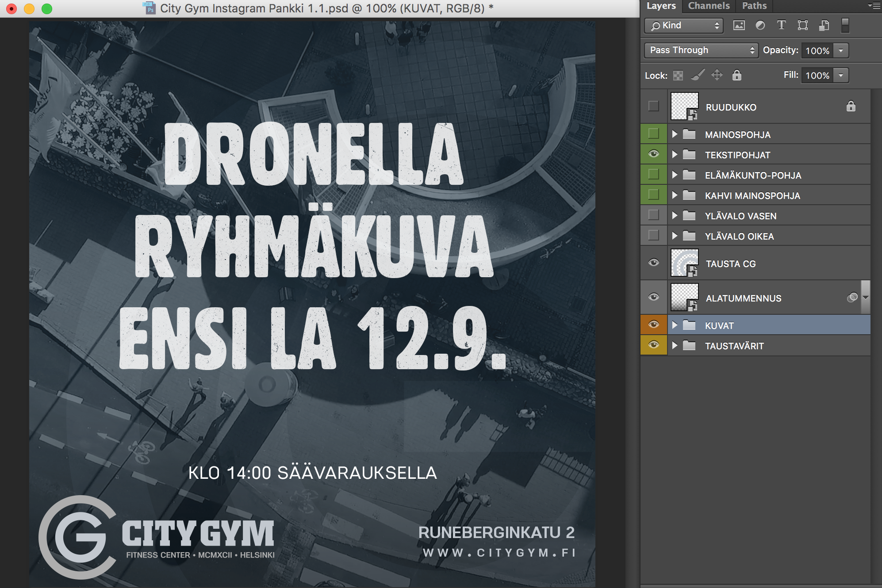This screenshot has width=882, height=588.
Task: Click YLÄVALO VASEN folder icon
Action: 689,215
